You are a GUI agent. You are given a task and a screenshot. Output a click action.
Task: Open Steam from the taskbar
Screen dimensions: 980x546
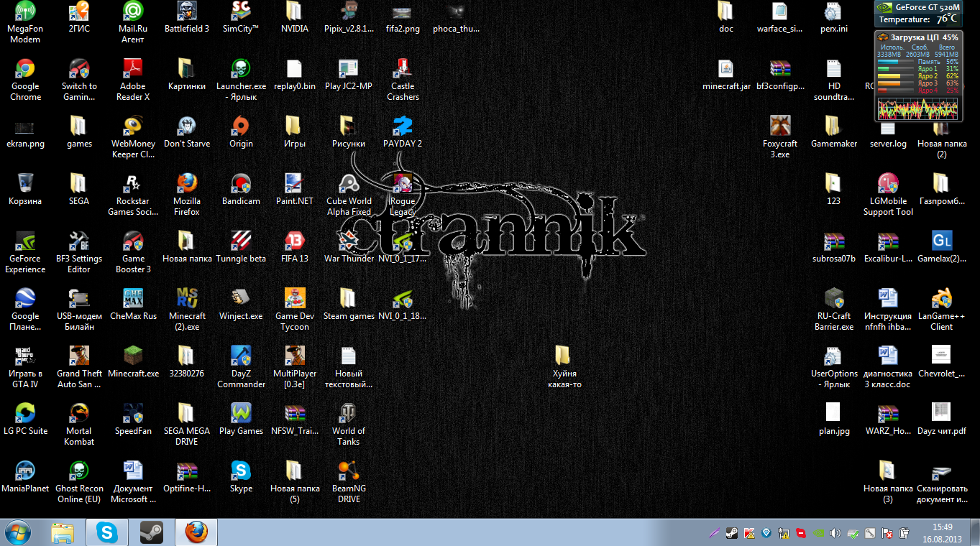[x=152, y=532]
